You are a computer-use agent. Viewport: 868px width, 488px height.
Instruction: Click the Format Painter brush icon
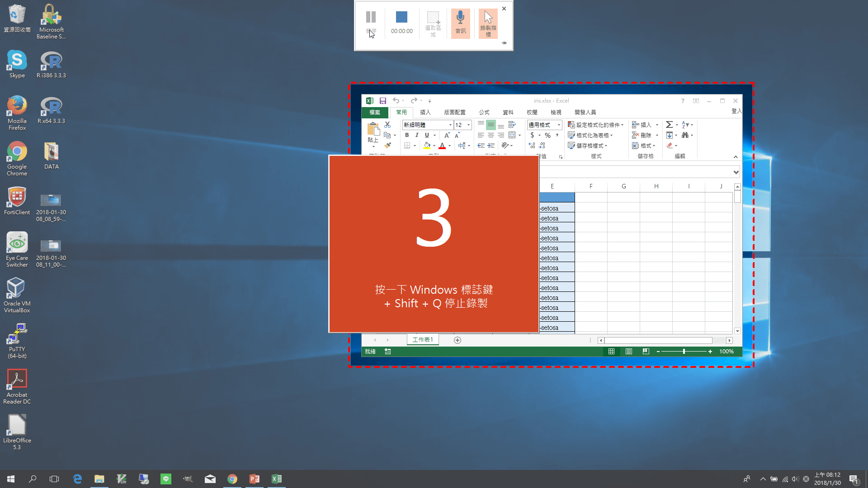pyautogui.click(x=387, y=145)
